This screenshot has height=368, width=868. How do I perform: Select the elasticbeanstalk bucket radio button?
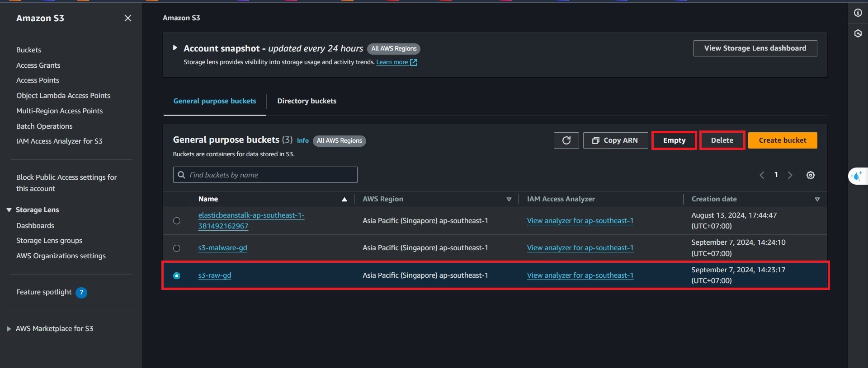click(177, 221)
